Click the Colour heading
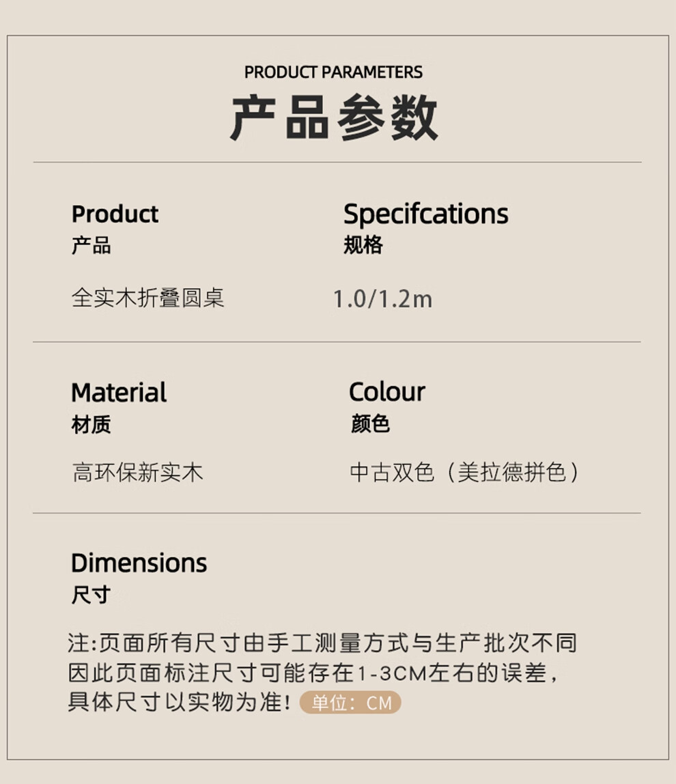The image size is (676, 784). (x=386, y=393)
